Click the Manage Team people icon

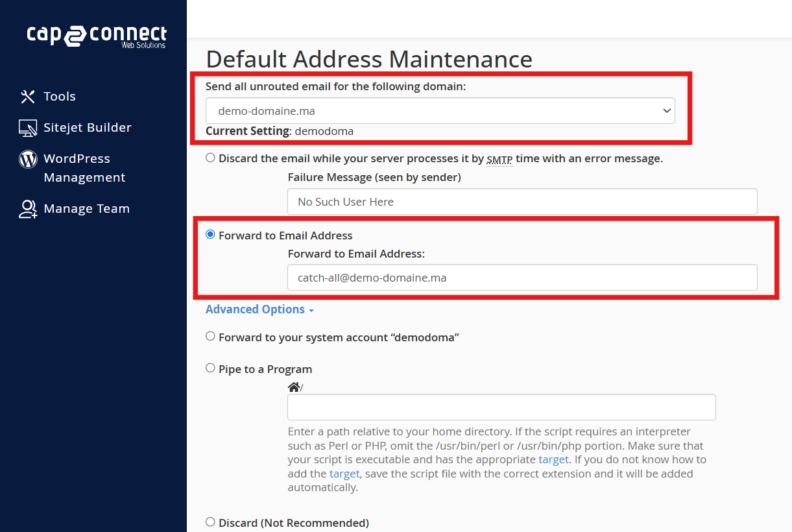click(28, 209)
